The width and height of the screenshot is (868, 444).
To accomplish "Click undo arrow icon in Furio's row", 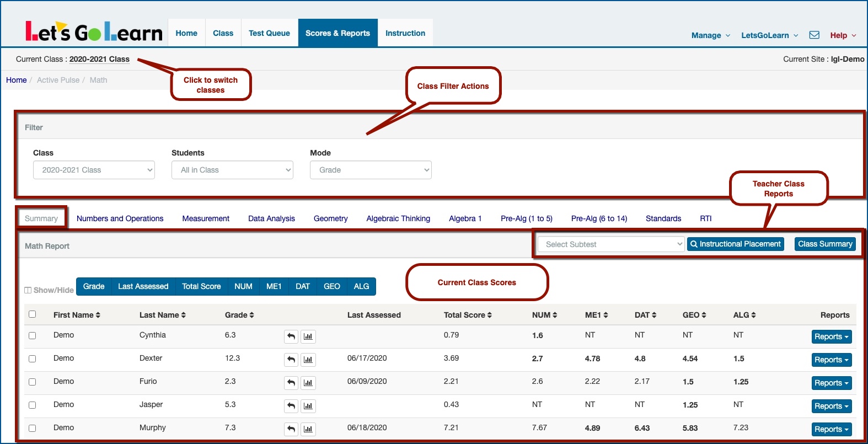I will (x=291, y=383).
